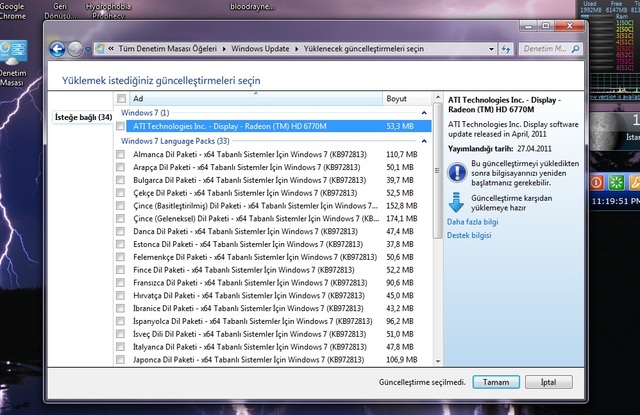Select the 'İsteğe bağlı (34)' tab

tap(83, 117)
